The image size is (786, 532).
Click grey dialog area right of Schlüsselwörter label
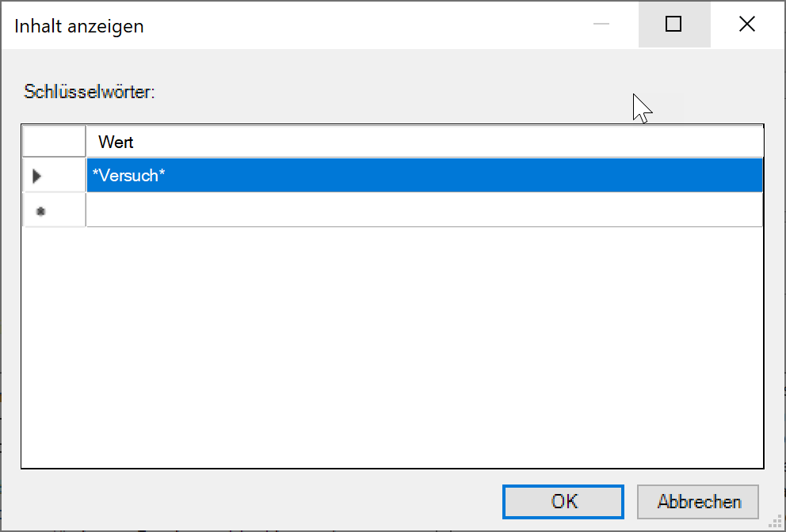396,91
